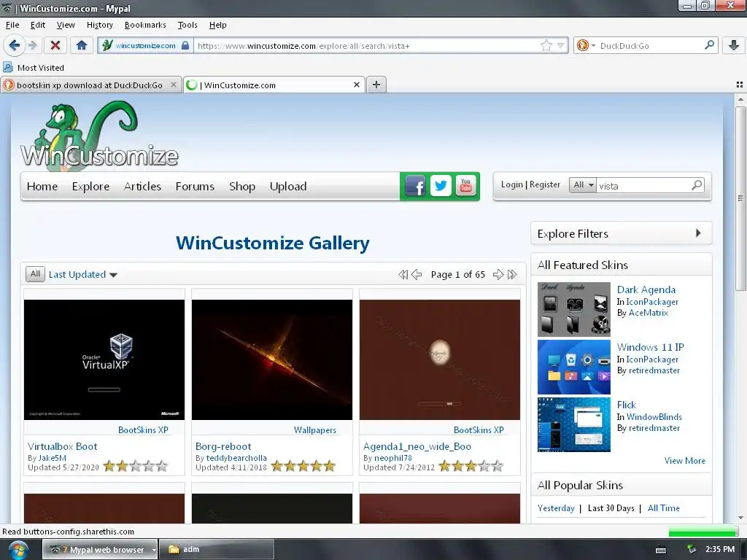Open the Explore nav link

click(x=90, y=186)
